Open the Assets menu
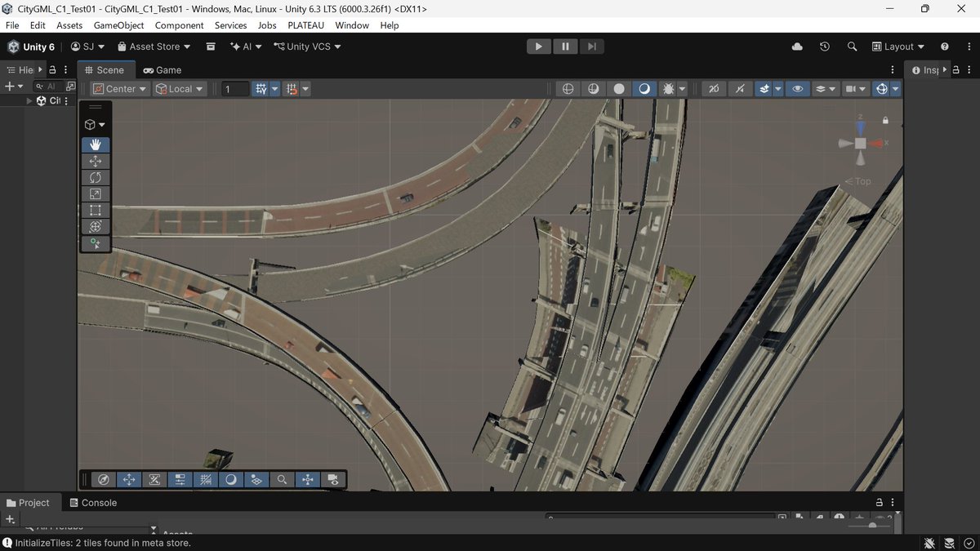980x551 pixels. coord(69,25)
